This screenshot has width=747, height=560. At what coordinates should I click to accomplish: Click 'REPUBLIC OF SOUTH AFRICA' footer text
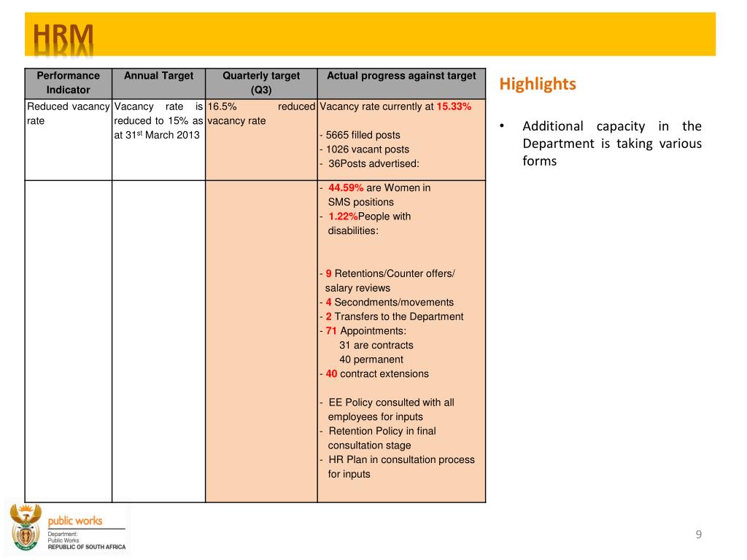pos(87,547)
